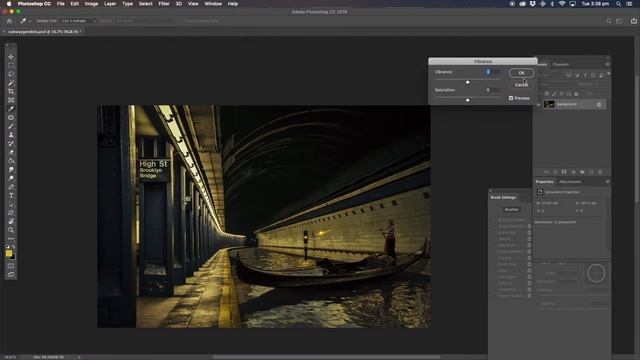Create new group folder icon in Layers
Viewport: 640px width, 360px height.
coord(582,172)
